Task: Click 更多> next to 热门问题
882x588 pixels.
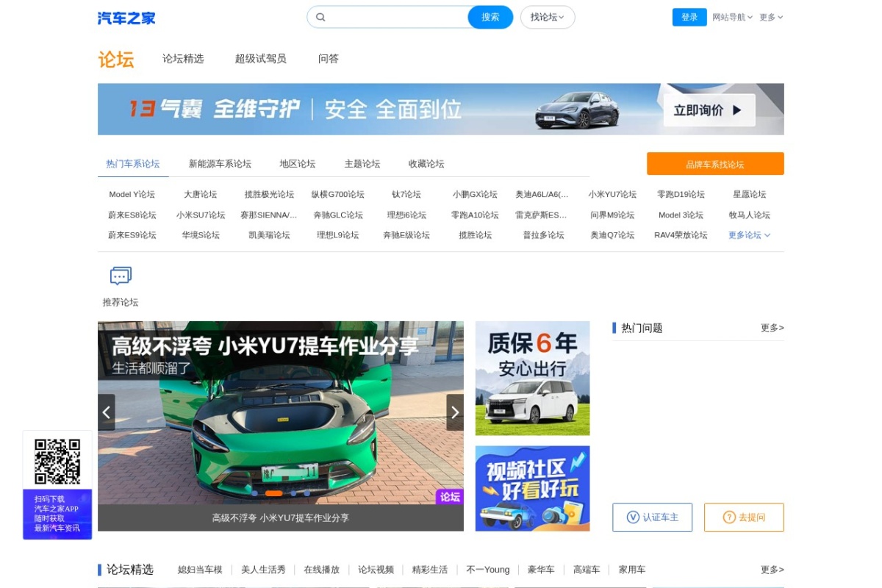Action: [772, 328]
